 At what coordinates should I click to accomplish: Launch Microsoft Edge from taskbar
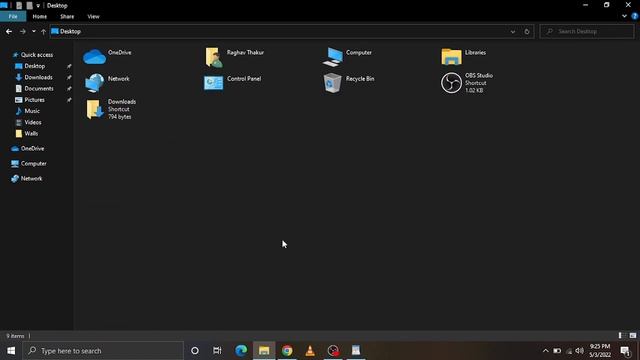coord(241,351)
